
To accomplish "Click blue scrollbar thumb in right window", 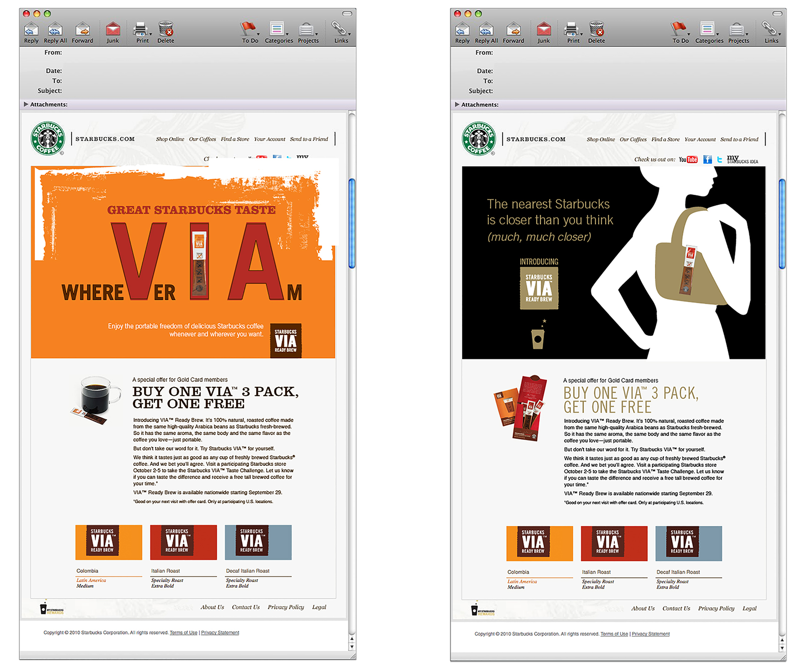I will click(782, 223).
